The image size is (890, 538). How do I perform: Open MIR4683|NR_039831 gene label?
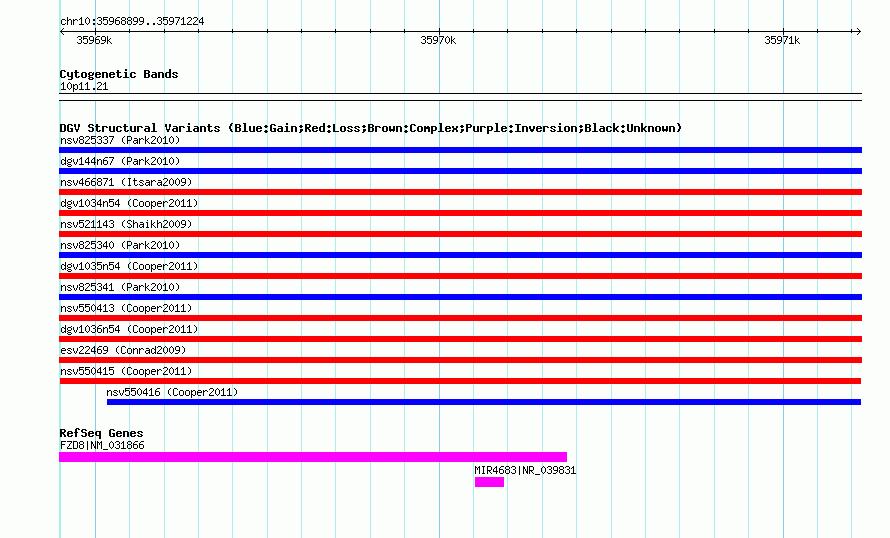point(525,470)
